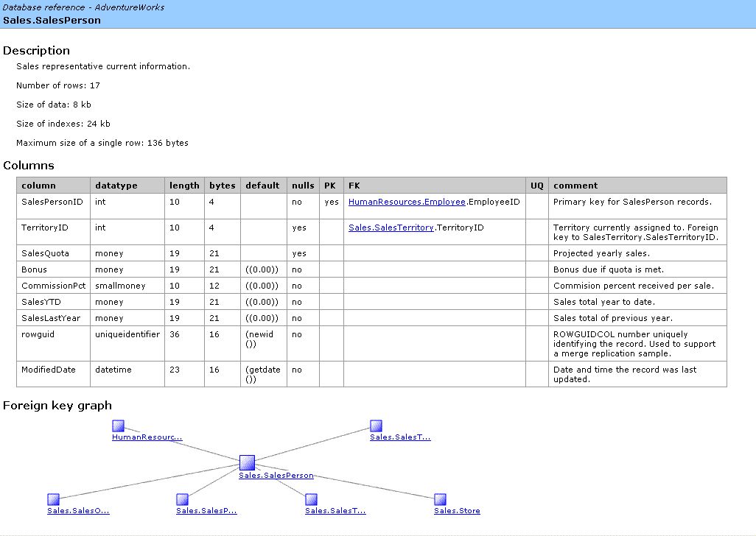Select the ModifiedDate column name cell
The image size is (756, 536).
(x=53, y=374)
